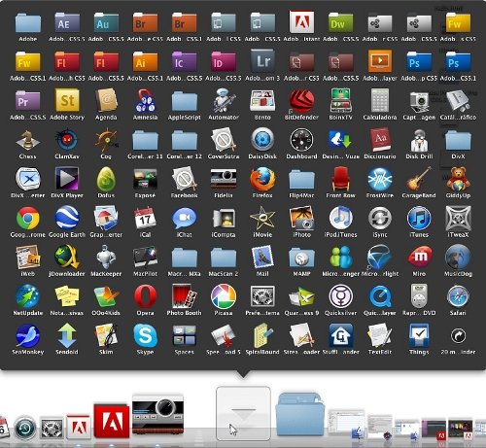Open Safari from the stack

click(458, 296)
